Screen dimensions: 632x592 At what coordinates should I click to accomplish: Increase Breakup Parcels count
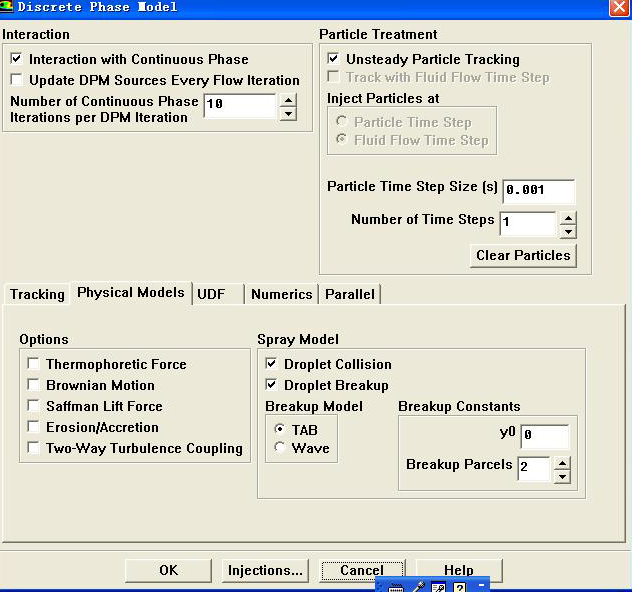[562, 461]
